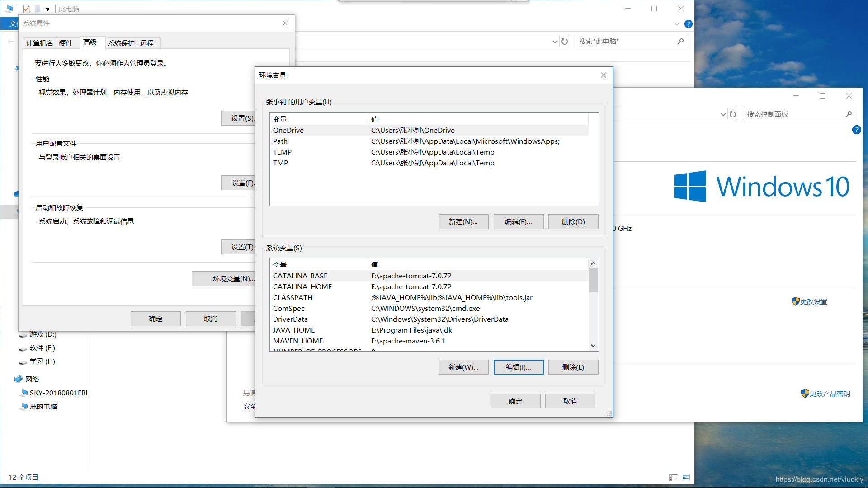
Task: Open 用户配置文件 设置(E) button
Action: point(238,183)
